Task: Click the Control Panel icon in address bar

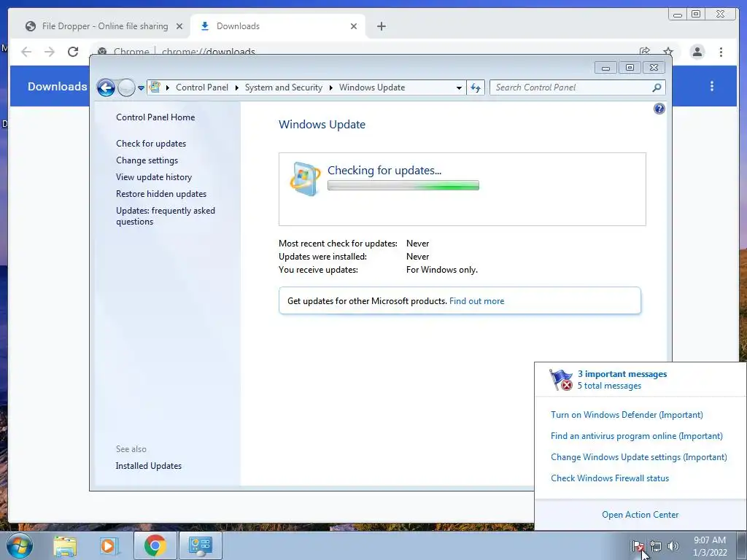Action: pyautogui.click(x=155, y=87)
